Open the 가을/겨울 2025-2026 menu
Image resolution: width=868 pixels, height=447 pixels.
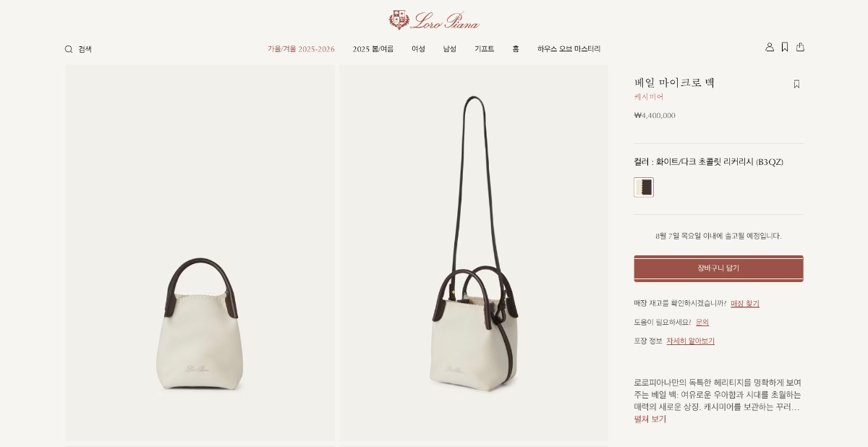point(301,49)
